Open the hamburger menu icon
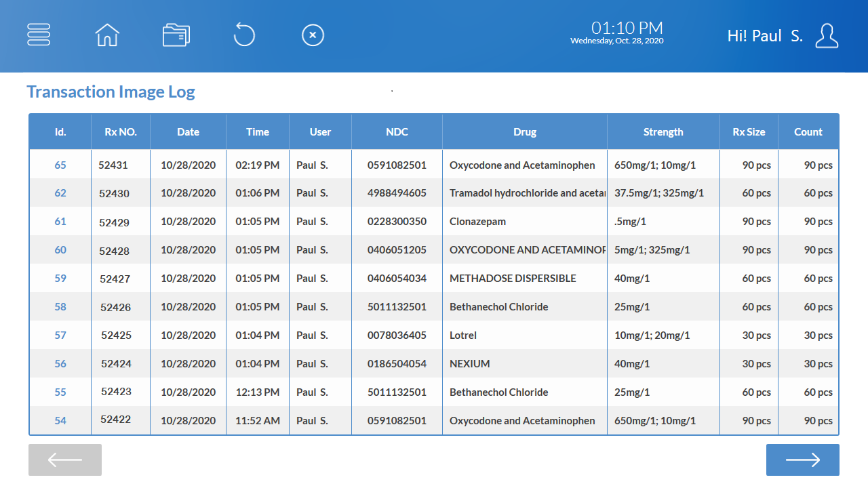The image size is (868, 488). [x=39, y=35]
